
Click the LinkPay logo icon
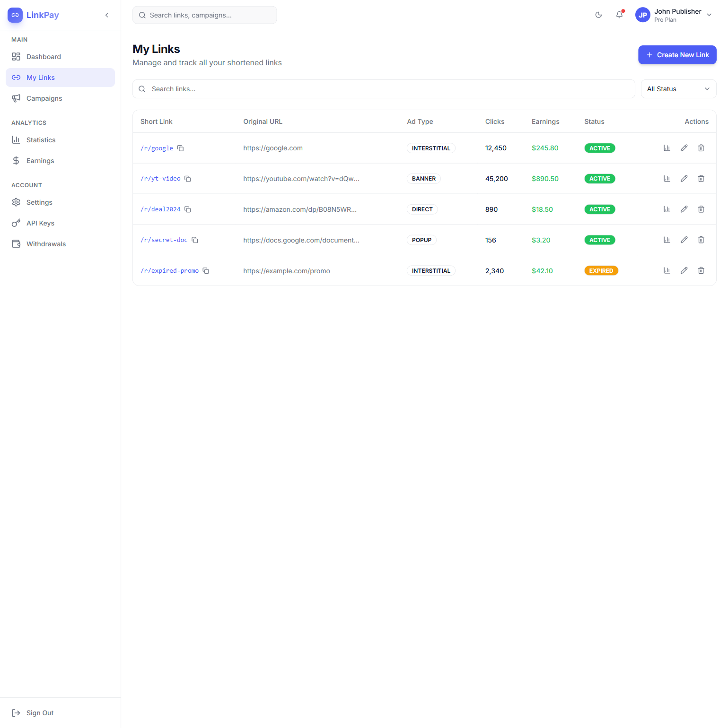[x=15, y=15]
